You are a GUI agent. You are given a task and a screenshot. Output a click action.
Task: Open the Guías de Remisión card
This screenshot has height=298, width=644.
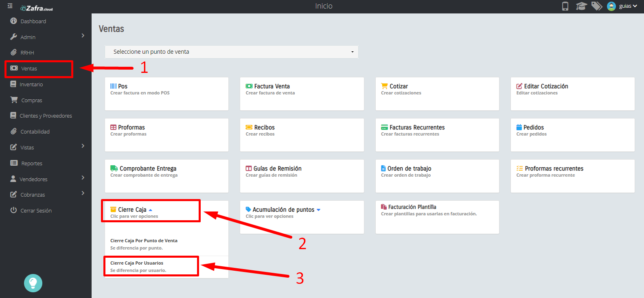pyautogui.click(x=302, y=176)
